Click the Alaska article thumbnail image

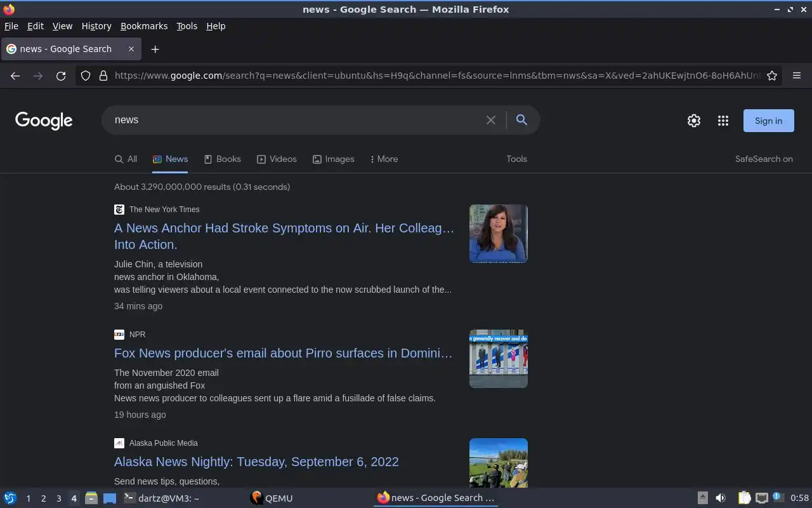[499, 463]
